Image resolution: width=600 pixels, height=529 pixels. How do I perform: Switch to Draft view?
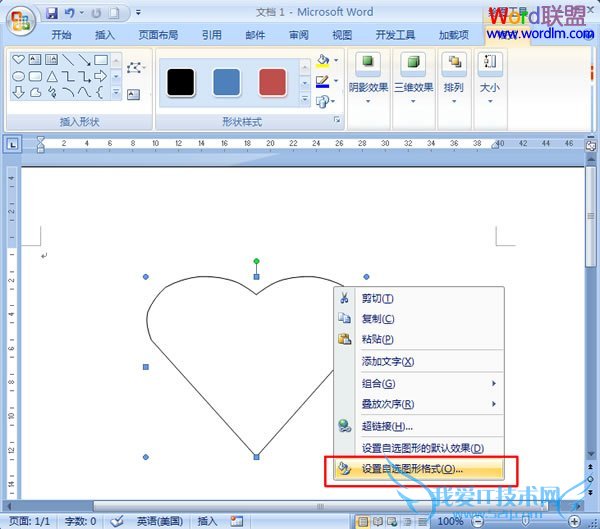(x=422, y=521)
